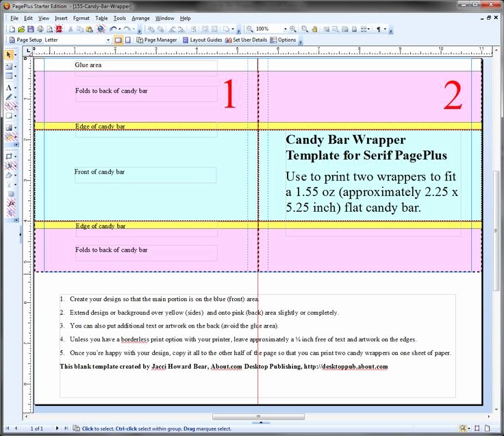
Task: Click the Zoom In magnifier icon
Action: tap(293, 29)
